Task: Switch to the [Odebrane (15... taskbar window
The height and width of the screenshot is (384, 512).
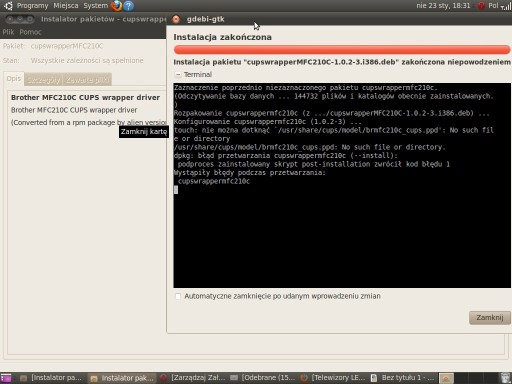Action: coord(263,378)
